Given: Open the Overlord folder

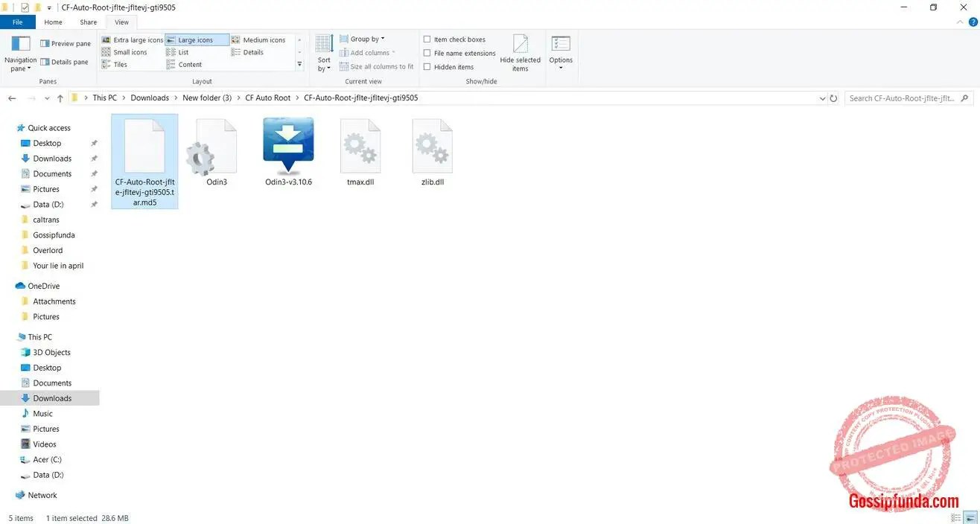Looking at the screenshot, I should pyautogui.click(x=48, y=250).
